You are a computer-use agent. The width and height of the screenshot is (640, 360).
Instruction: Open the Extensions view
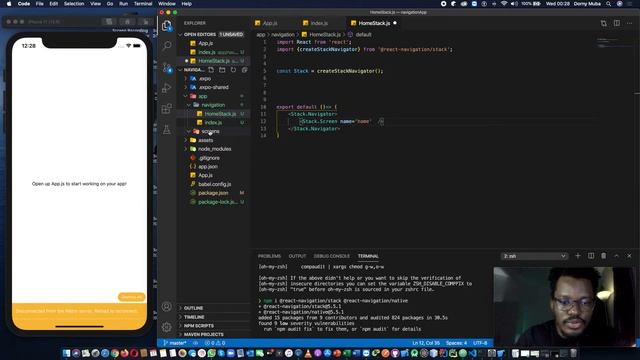[x=167, y=109]
